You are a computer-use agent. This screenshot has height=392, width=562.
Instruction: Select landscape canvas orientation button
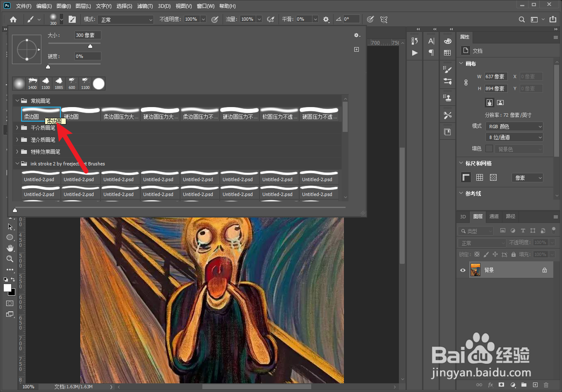click(500, 102)
